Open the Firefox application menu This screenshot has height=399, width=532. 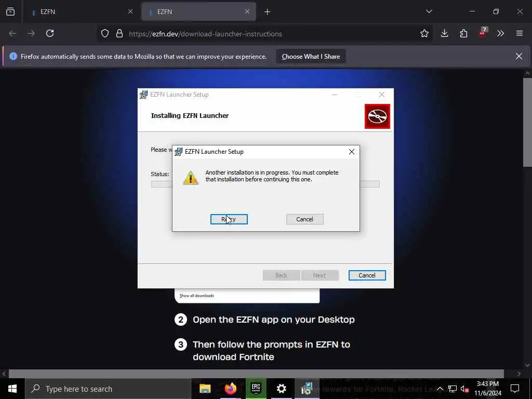(x=520, y=33)
